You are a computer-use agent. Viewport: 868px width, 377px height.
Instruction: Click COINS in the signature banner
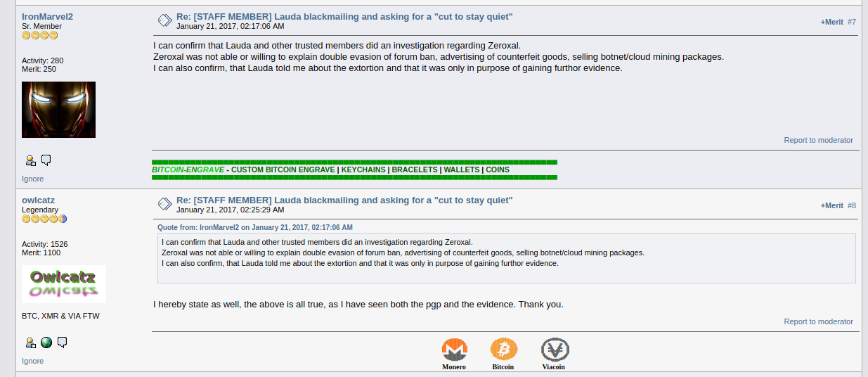point(498,170)
